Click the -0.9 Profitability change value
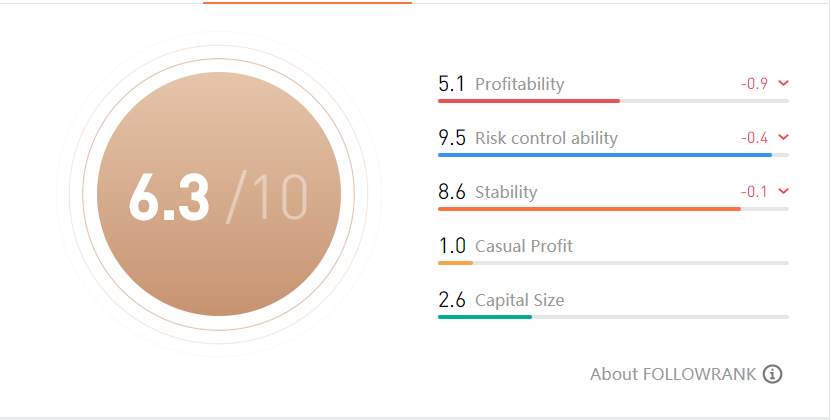Viewport: 831px width, 420px height. point(754,83)
